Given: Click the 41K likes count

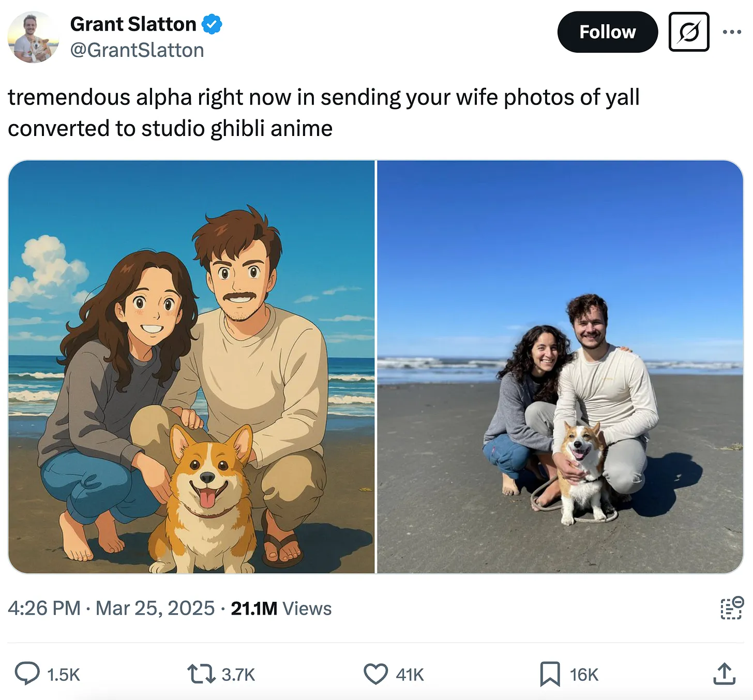Looking at the screenshot, I should (410, 675).
